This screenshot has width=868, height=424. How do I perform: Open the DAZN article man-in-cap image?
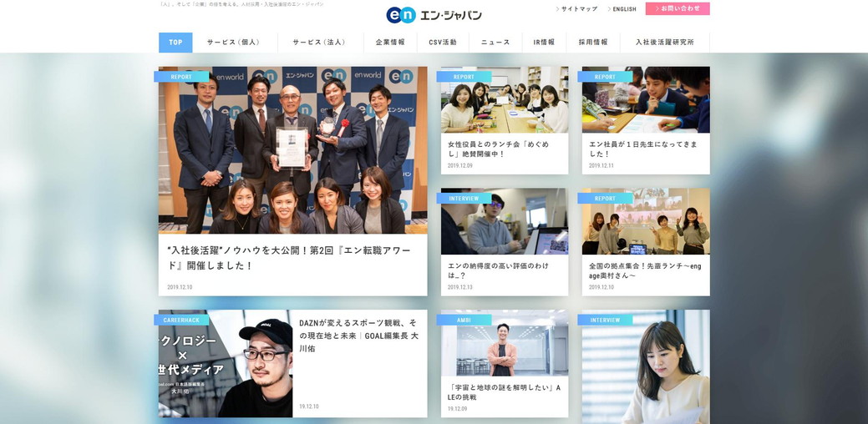[x=226, y=364]
